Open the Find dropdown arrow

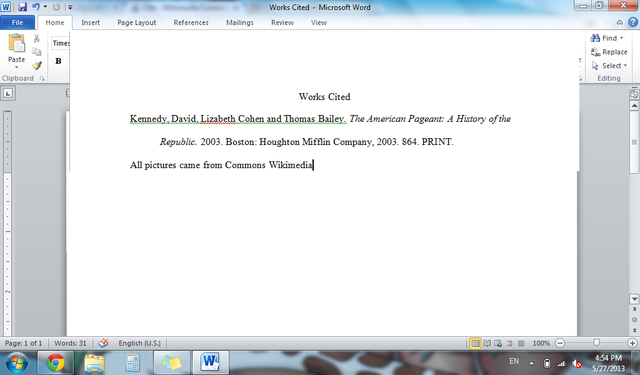point(622,38)
